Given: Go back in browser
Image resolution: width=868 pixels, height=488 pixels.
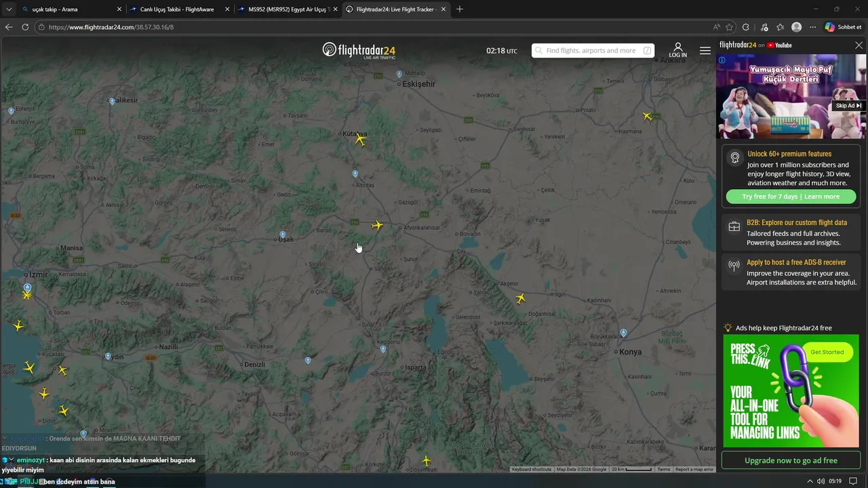Looking at the screenshot, I should tap(9, 27).
